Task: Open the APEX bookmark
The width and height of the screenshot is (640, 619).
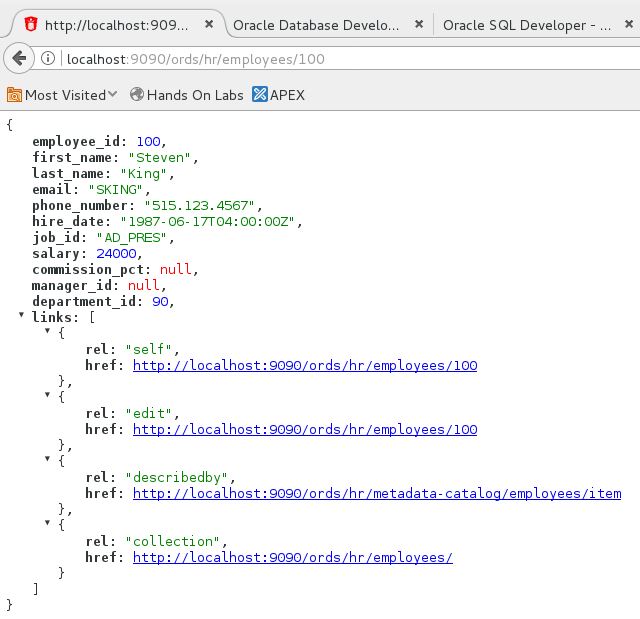Action: [278, 95]
